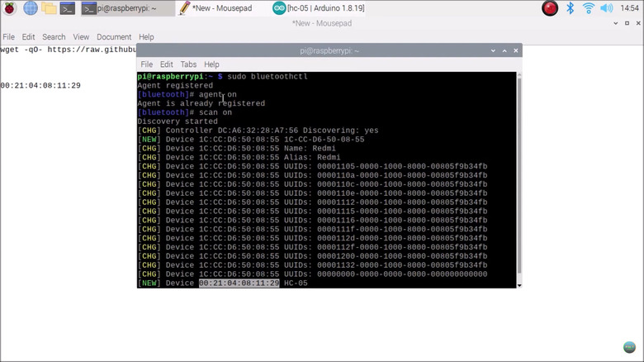Open Mousepad's Search menu

(54, 37)
